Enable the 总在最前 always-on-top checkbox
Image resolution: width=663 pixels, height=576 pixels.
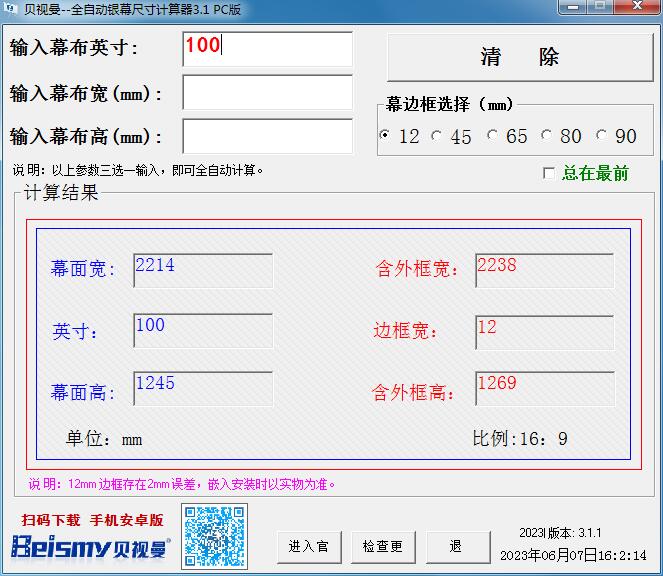[548, 173]
